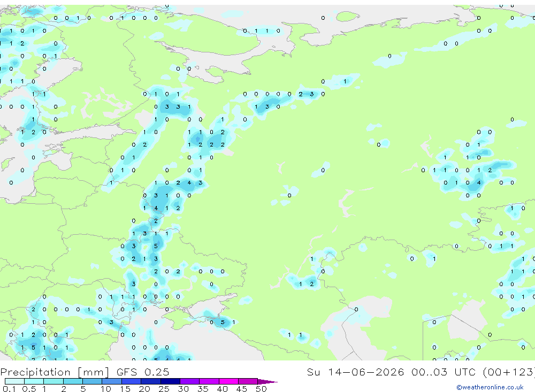The width and height of the screenshot is (535, 392).
Task: Select the 20–25 mm legend swatch
Action: 151,381
